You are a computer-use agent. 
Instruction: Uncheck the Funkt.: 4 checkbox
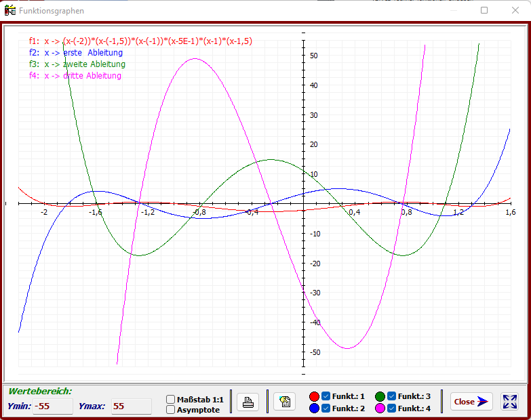tap(391, 408)
